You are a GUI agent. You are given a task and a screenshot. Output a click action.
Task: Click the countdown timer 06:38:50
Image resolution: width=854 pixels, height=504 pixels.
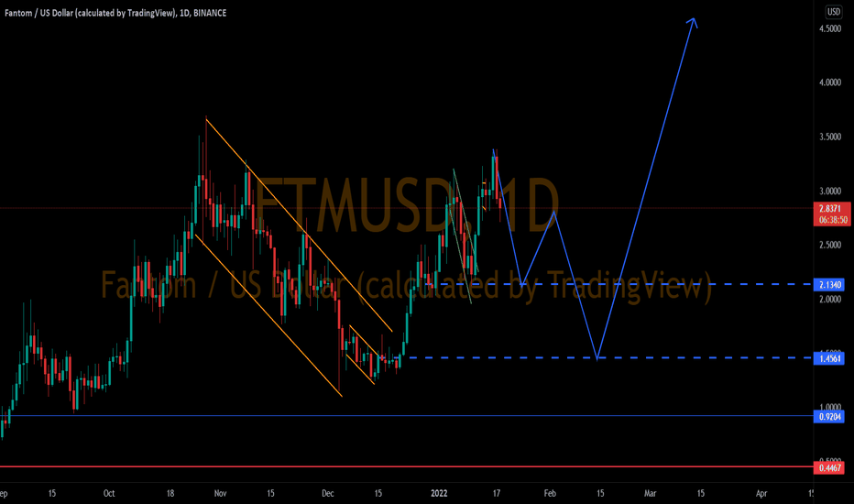pos(832,220)
